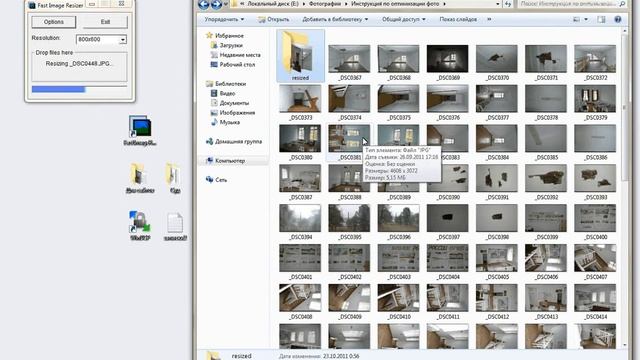Click the change view icon

click(x=577, y=19)
